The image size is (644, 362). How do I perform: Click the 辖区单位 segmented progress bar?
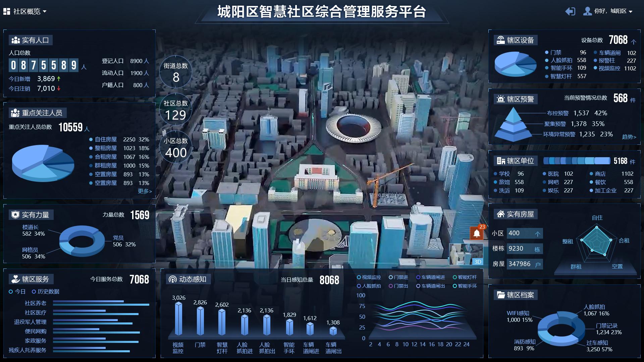(576, 161)
